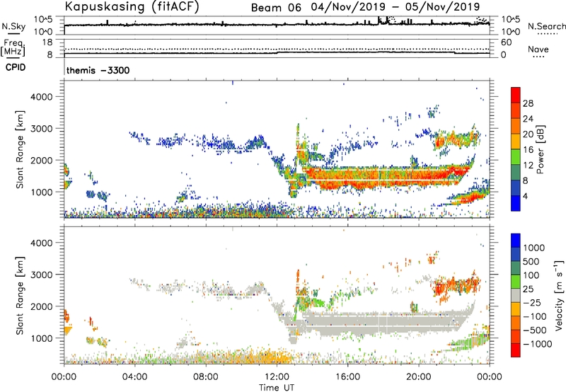The image size is (566, 392).
Task: Click the 16 label on Power colorbar
Action: [x=528, y=150]
